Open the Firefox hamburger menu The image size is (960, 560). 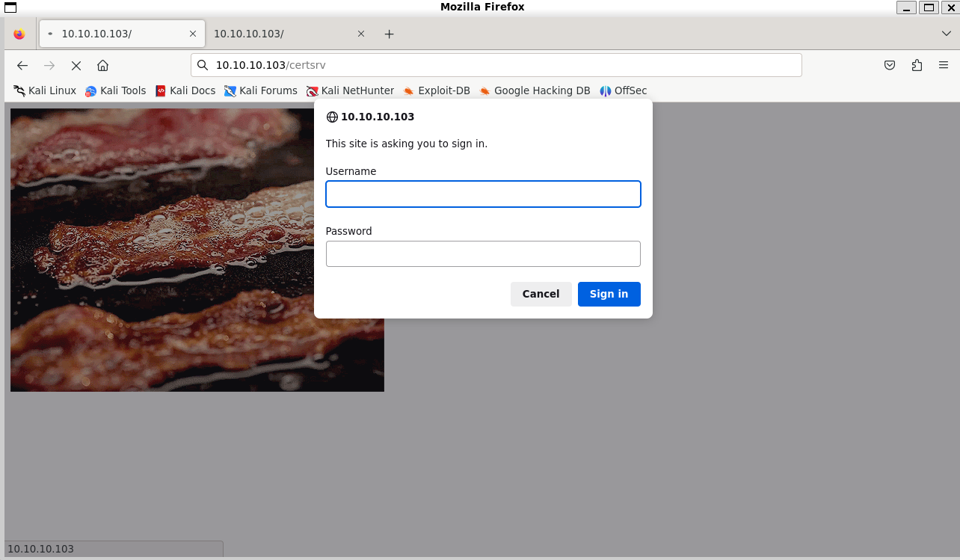pyautogui.click(x=944, y=65)
